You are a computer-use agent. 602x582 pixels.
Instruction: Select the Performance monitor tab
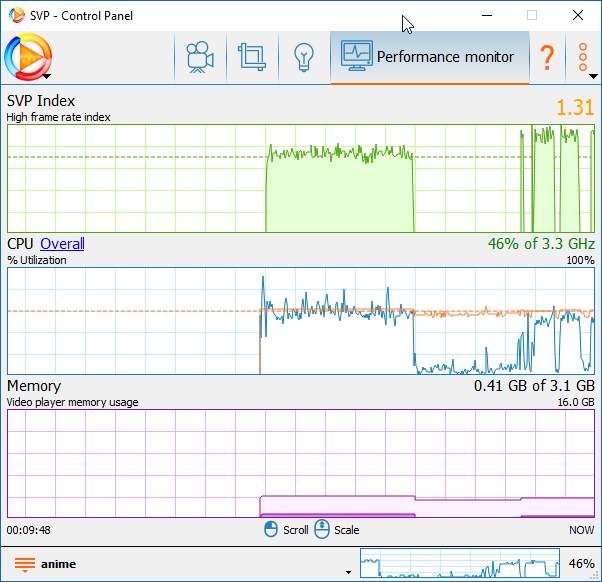point(429,57)
